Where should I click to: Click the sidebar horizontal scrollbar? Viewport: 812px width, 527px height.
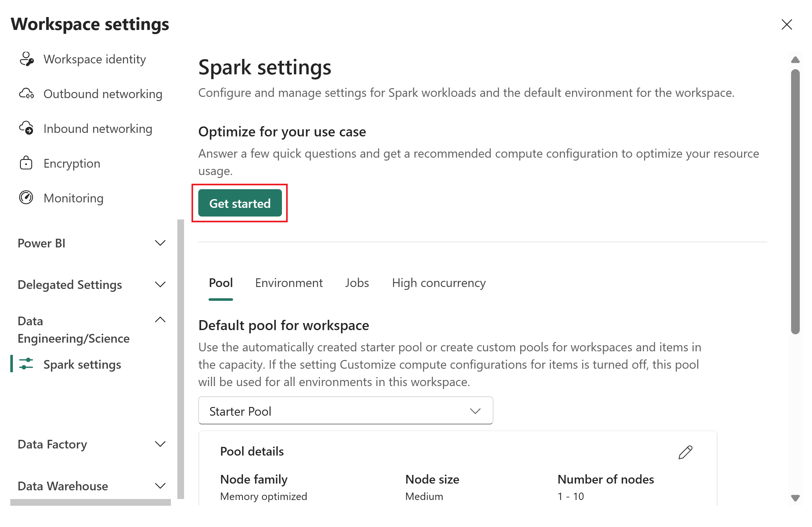[90, 503]
